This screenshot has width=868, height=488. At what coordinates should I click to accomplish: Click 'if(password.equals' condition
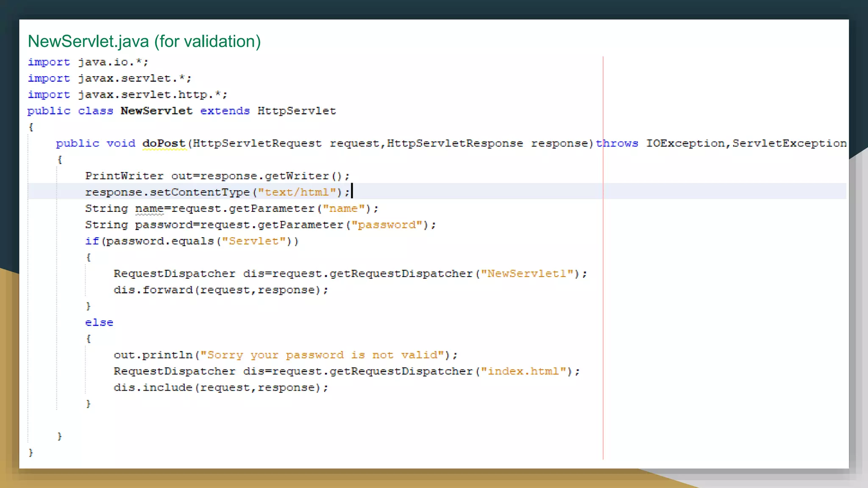click(150, 241)
